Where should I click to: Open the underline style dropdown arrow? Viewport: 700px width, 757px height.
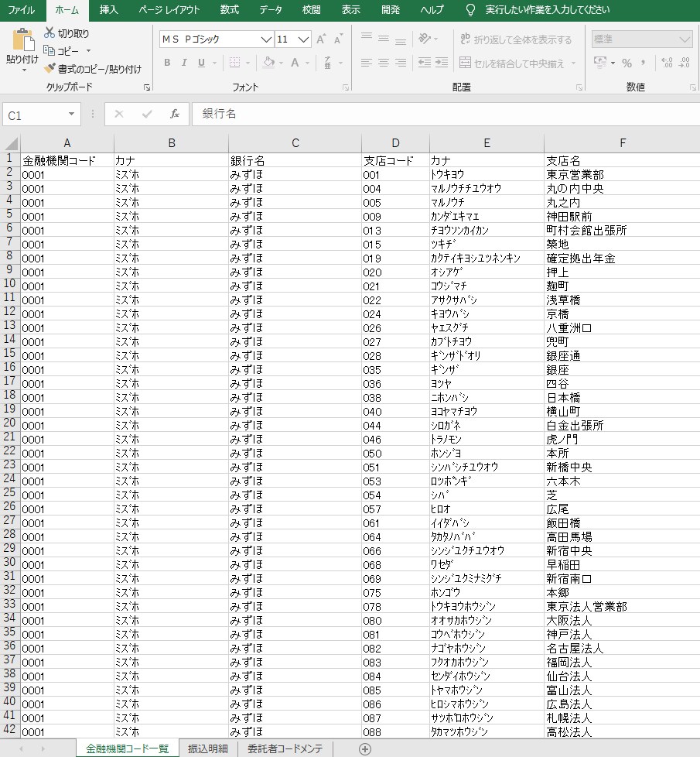point(214,63)
